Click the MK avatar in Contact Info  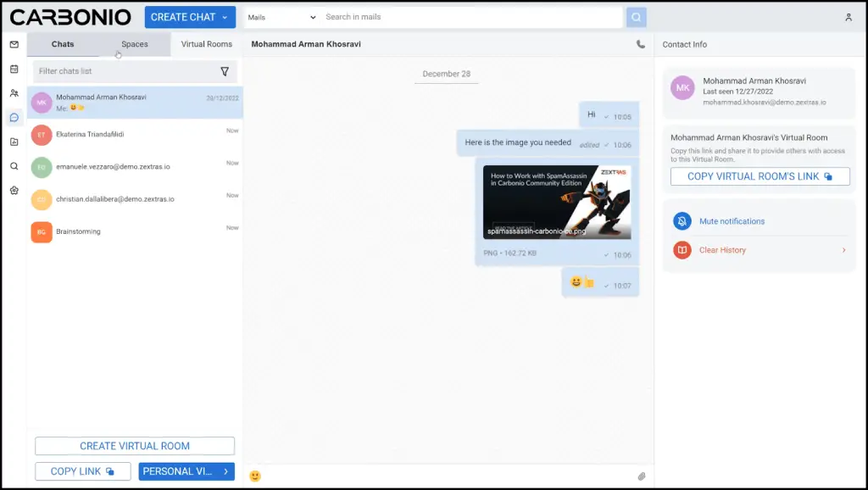682,88
